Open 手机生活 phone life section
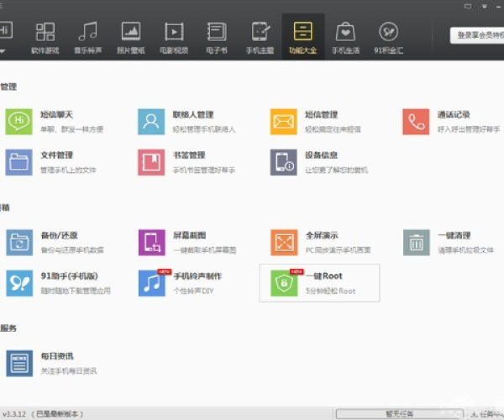 pos(345,38)
